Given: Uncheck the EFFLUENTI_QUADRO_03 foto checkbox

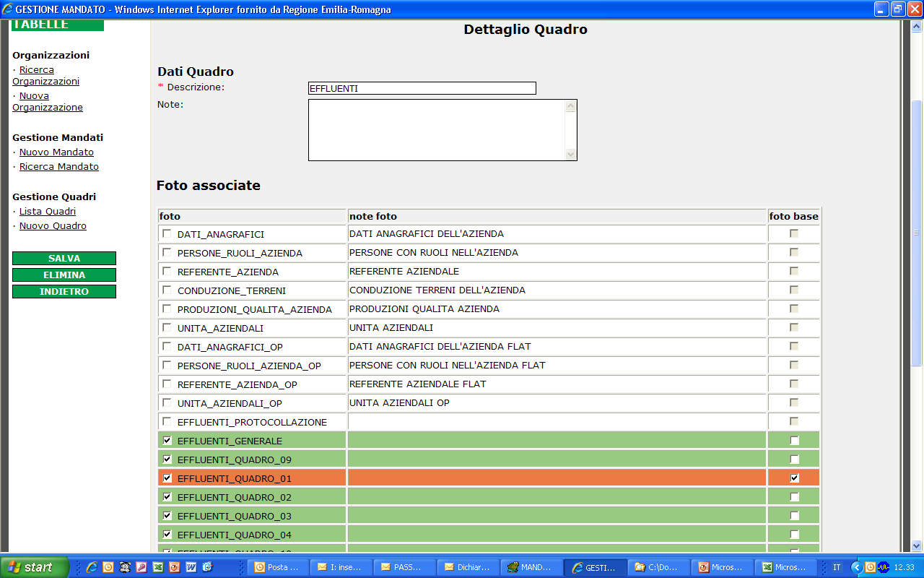Looking at the screenshot, I should [167, 515].
